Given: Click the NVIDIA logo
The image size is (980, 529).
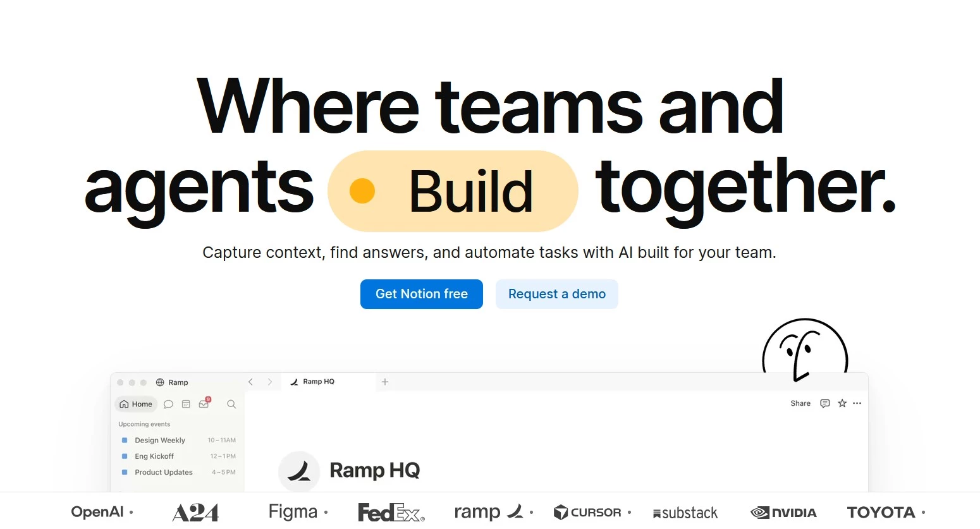Looking at the screenshot, I should (x=783, y=513).
